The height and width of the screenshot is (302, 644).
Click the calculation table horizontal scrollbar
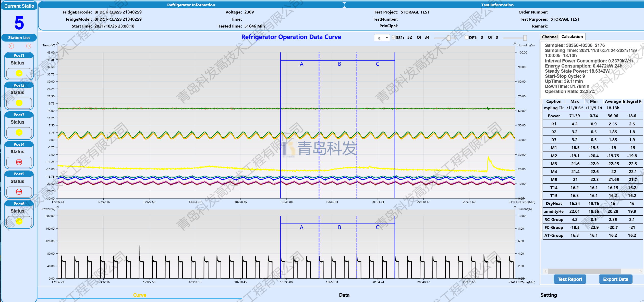point(584,271)
